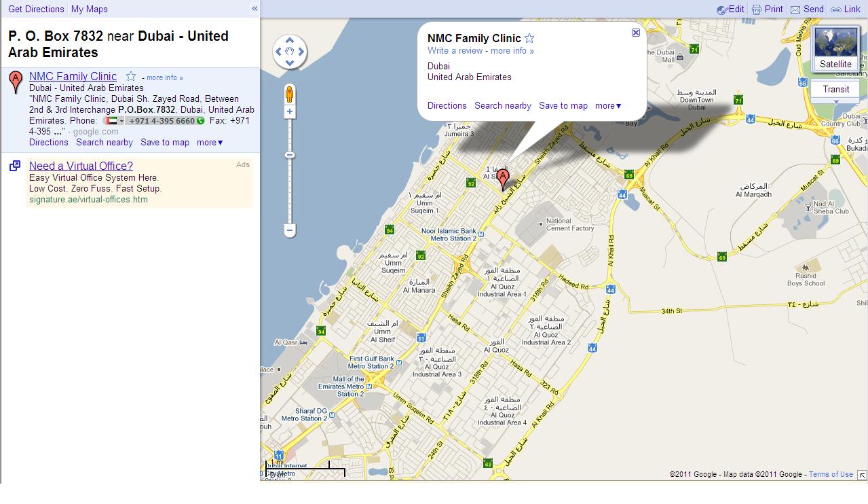Click Directions in the info bubble
This screenshot has width=868, height=504.
(447, 105)
